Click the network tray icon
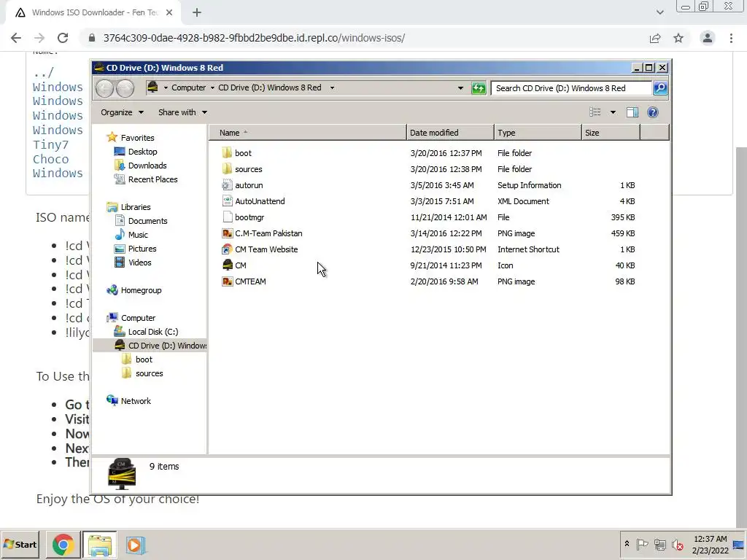747x560 pixels. tap(659, 544)
